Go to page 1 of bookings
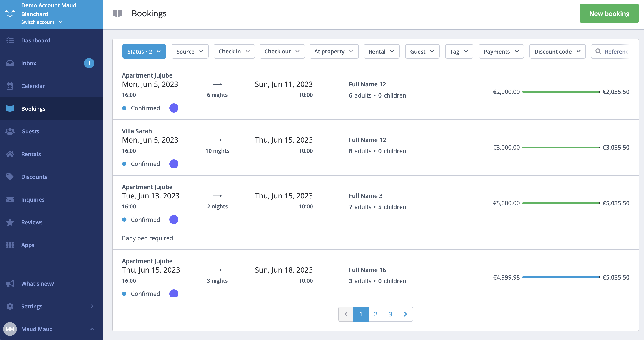The height and width of the screenshot is (340, 644). pos(361,314)
